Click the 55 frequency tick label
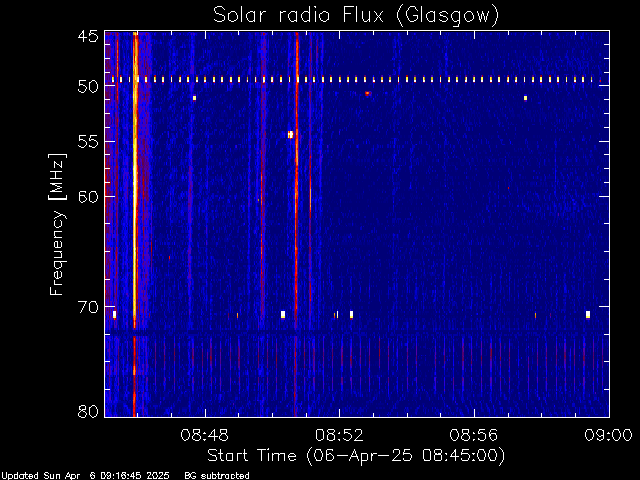This screenshot has height=480, width=640. click(88, 142)
